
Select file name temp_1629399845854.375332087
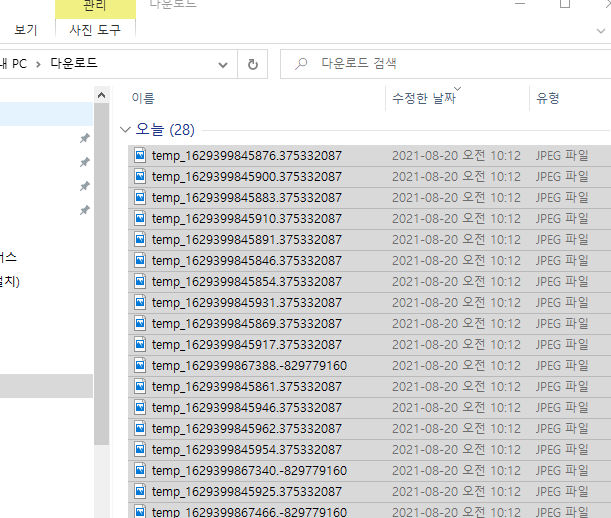click(247, 282)
